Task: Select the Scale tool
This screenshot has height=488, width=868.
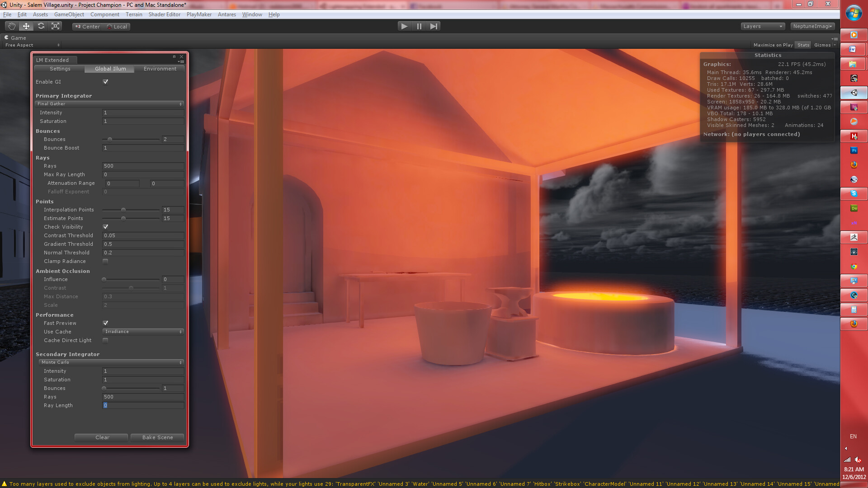Action: pos(55,26)
